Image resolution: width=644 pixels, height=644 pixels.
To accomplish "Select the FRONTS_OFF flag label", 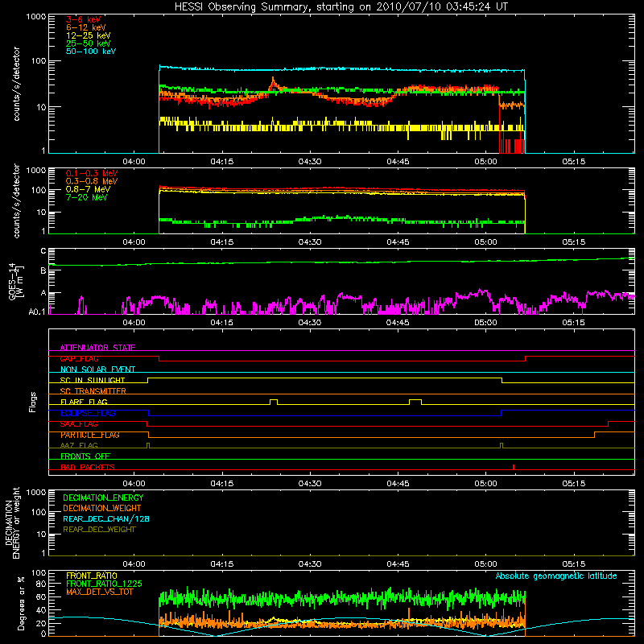I will point(85,456).
